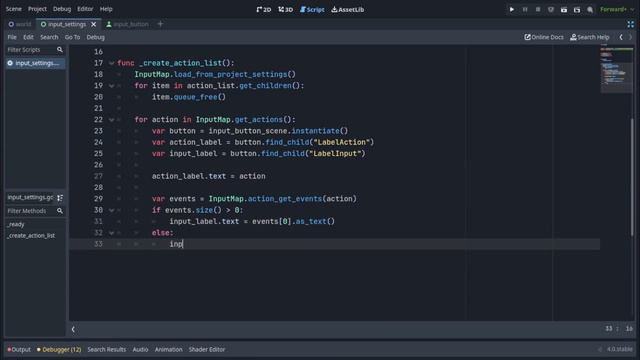The image size is (640, 360).
Task: Jump to the _ready method
Action: (x=16, y=224)
